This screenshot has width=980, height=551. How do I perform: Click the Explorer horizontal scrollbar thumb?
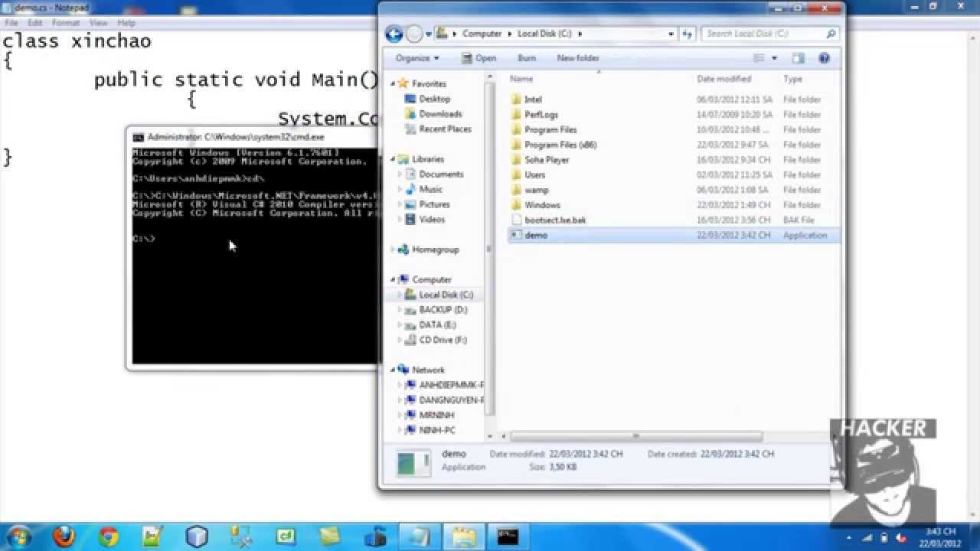click(x=635, y=436)
